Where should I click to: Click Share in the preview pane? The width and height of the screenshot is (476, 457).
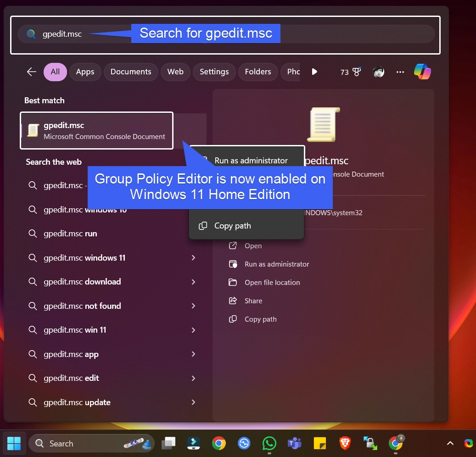point(246,301)
